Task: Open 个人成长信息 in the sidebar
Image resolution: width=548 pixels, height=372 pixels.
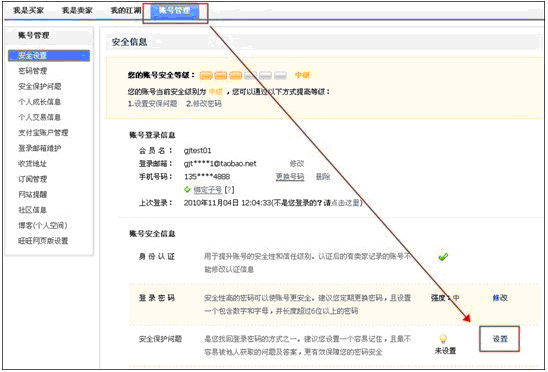Action: click(x=39, y=102)
